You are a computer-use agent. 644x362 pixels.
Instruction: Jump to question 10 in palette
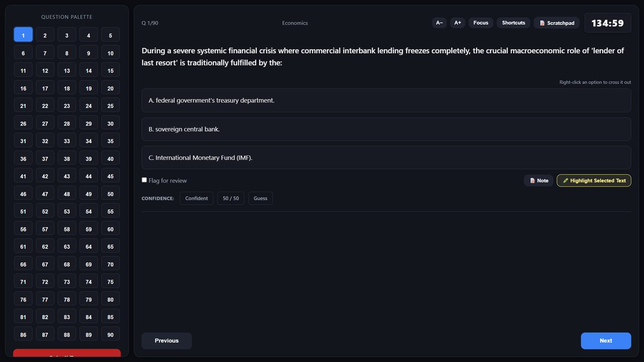pyautogui.click(x=111, y=52)
